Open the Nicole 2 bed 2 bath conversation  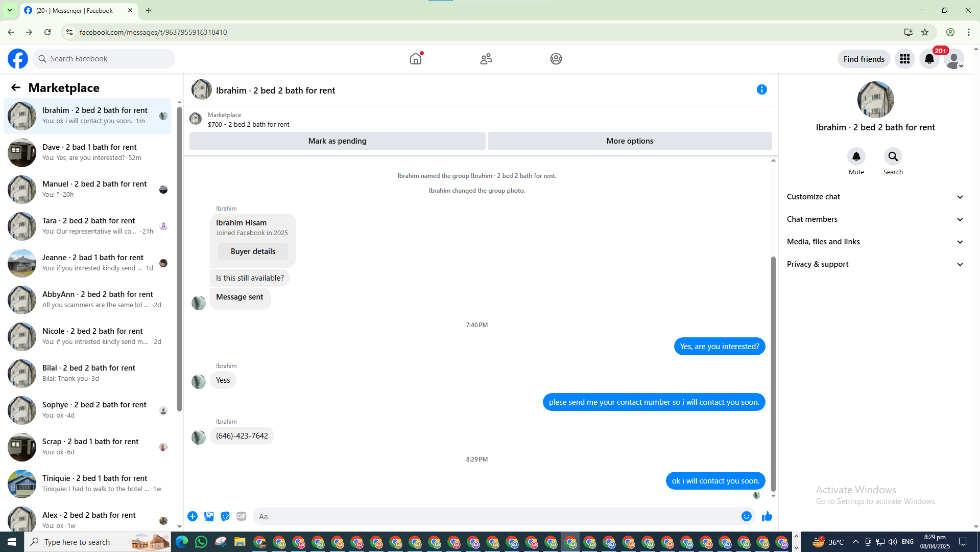coord(88,337)
